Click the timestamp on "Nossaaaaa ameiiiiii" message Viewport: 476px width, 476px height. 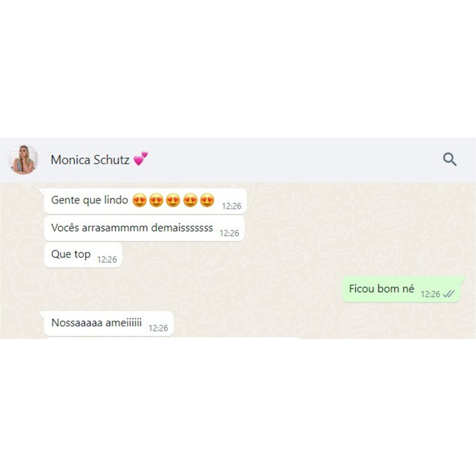158,328
